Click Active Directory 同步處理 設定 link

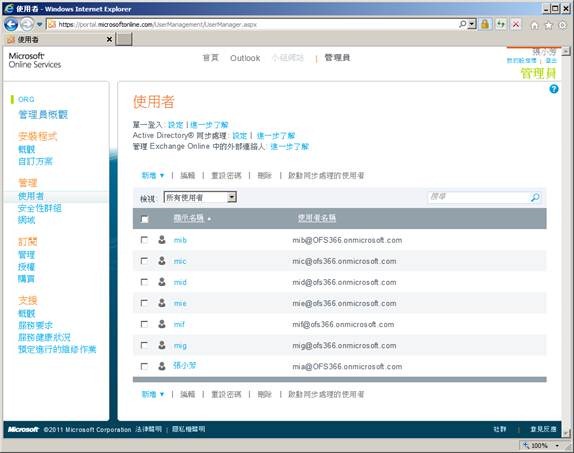pyautogui.click(x=240, y=136)
